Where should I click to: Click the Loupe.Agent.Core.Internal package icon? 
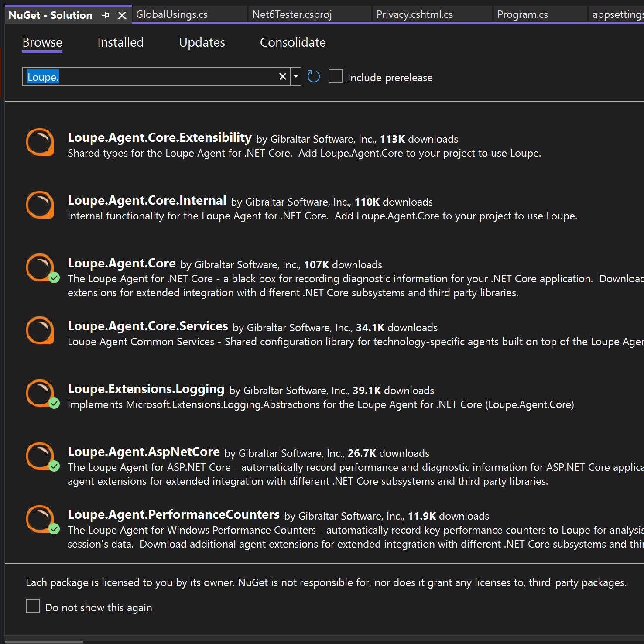tap(40, 205)
